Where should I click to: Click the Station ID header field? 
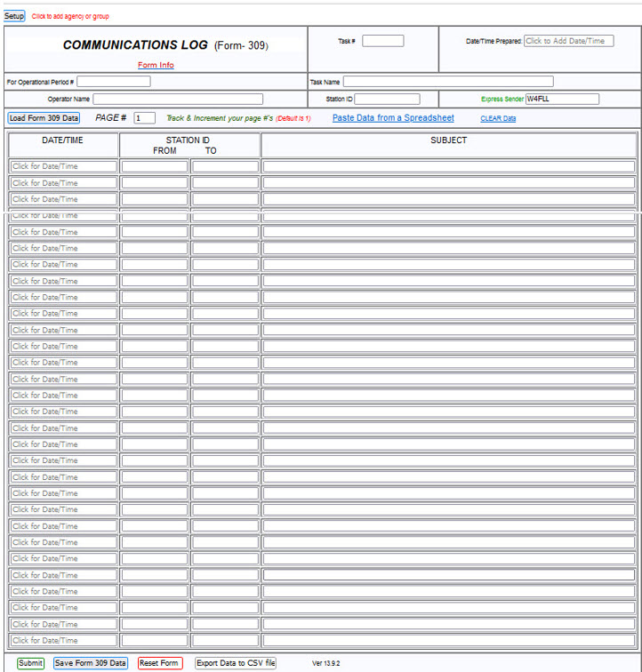point(387,99)
